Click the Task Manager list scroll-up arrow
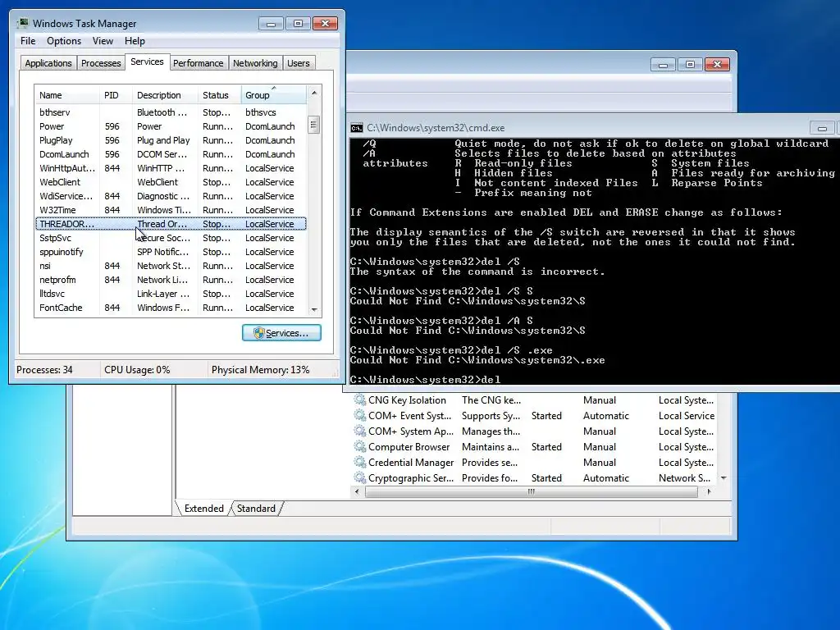The width and height of the screenshot is (840, 630). [x=314, y=94]
